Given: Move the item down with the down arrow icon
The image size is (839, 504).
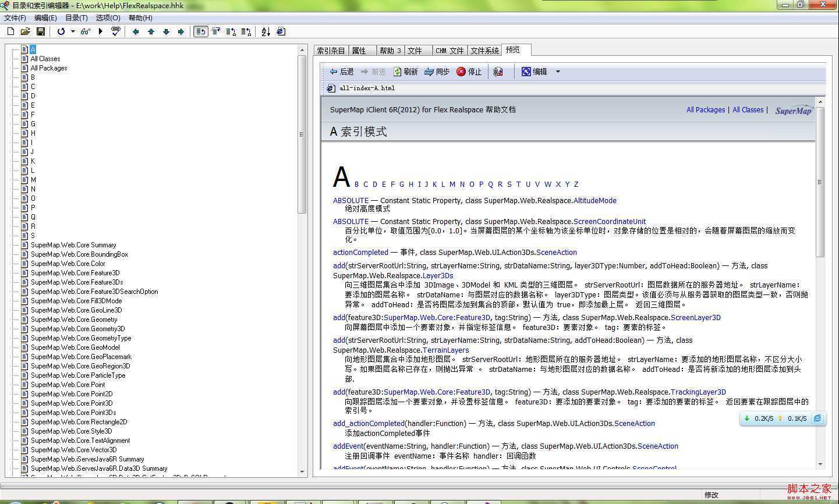Looking at the screenshot, I should (166, 31).
